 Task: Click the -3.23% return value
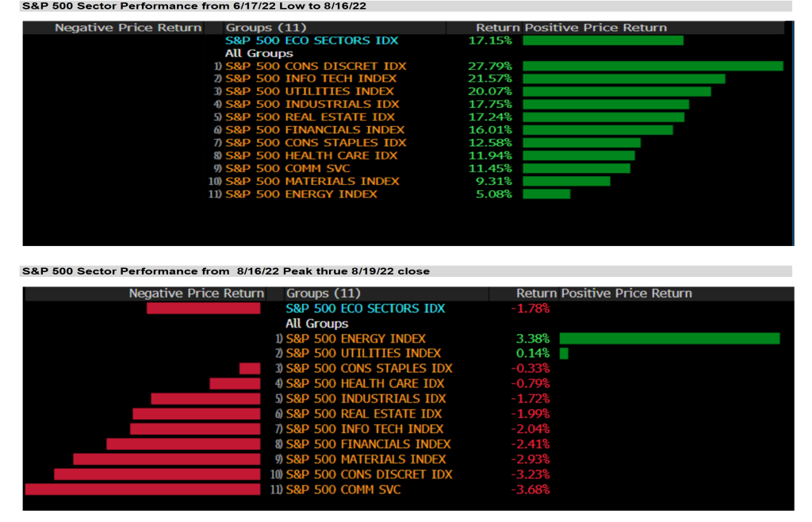click(x=530, y=474)
